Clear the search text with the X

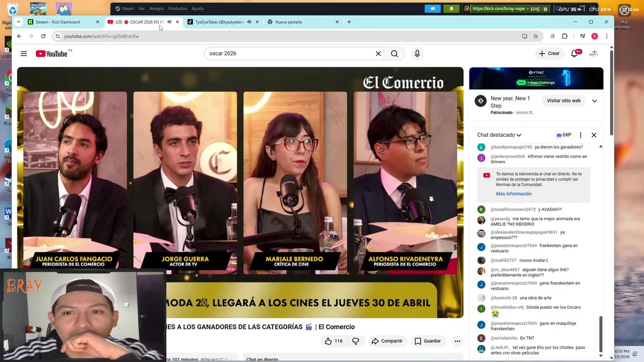(378, 53)
